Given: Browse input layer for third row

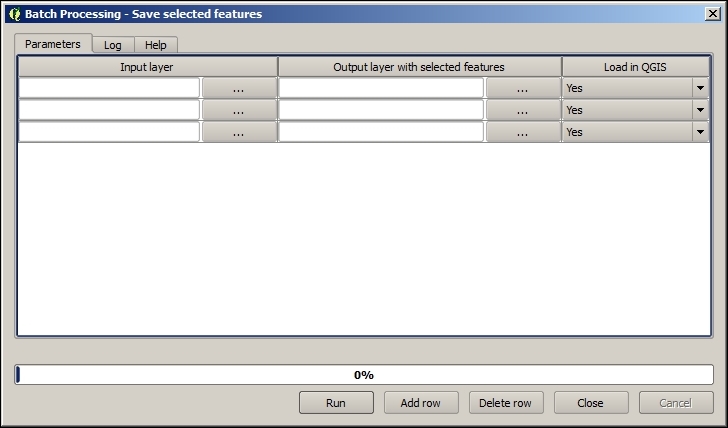Looking at the screenshot, I should pos(239,132).
